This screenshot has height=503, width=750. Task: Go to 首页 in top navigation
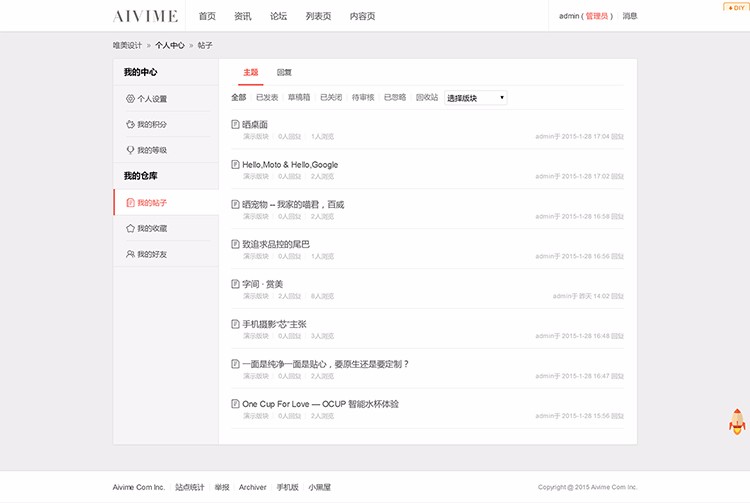207,16
